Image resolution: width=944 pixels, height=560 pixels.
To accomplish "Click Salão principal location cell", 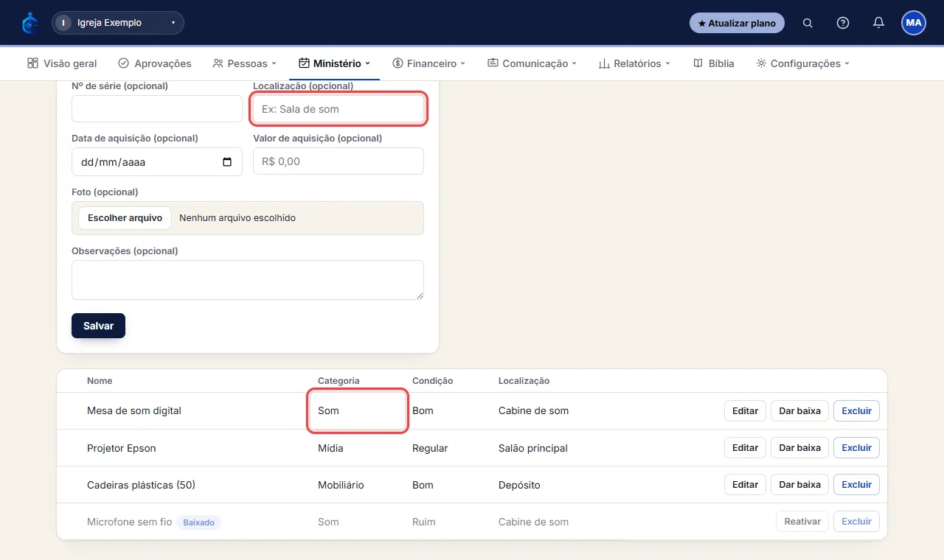I will pyautogui.click(x=532, y=448).
